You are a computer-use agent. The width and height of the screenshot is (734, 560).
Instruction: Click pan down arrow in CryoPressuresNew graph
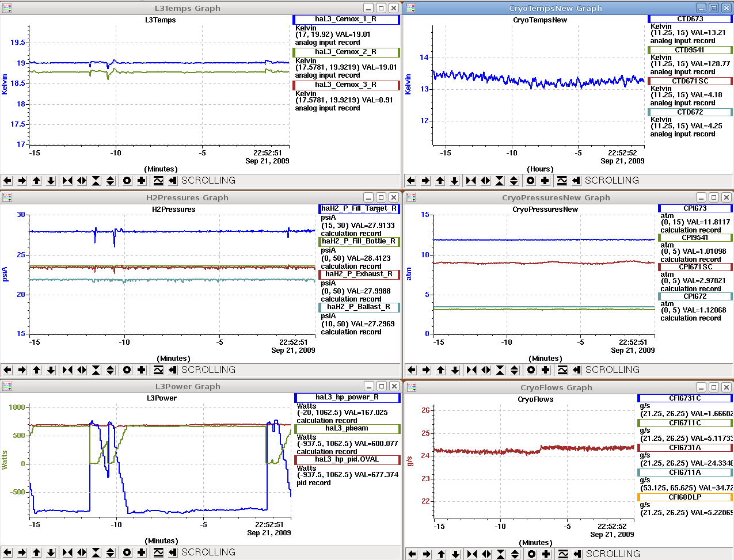point(455,370)
